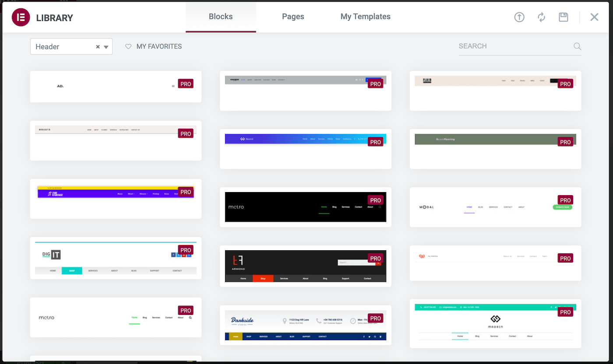Open the Header category dropdown arrow

coord(106,47)
